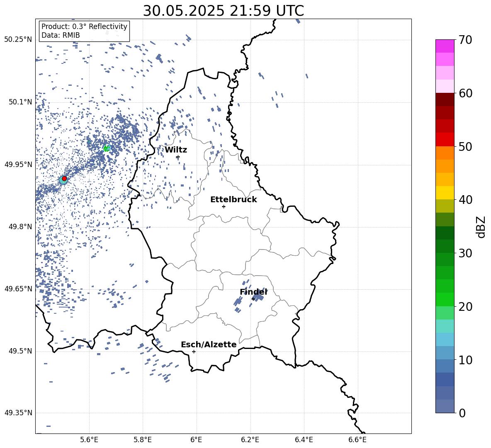The height and width of the screenshot is (448, 491).
Task: Click the Esch/Alzette city label
Action: coord(209,345)
